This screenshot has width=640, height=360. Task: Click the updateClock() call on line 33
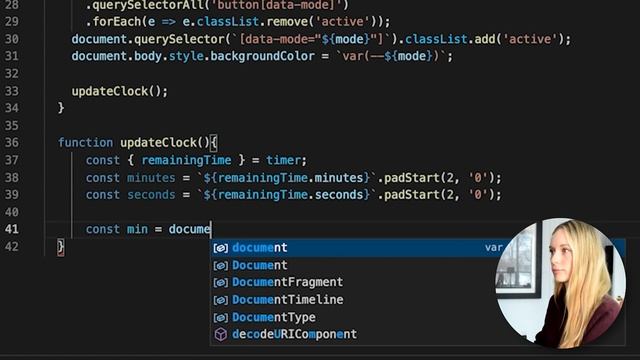click(120, 91)
